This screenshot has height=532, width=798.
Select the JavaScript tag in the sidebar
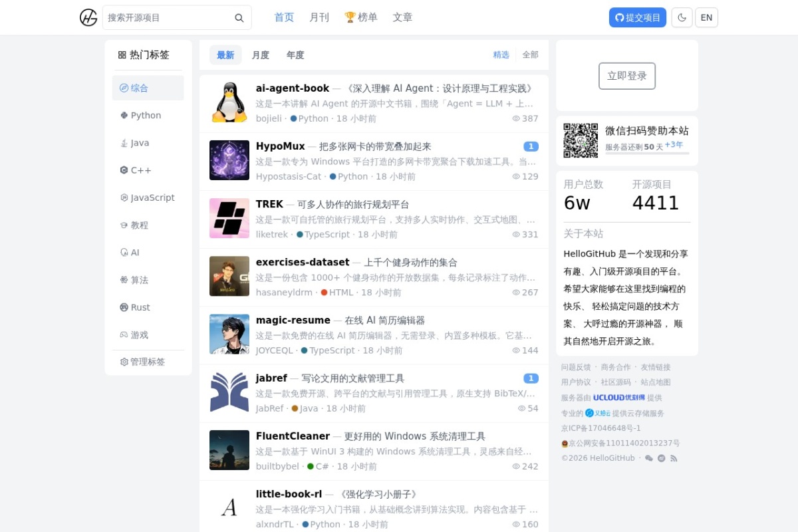coord(148,198)
